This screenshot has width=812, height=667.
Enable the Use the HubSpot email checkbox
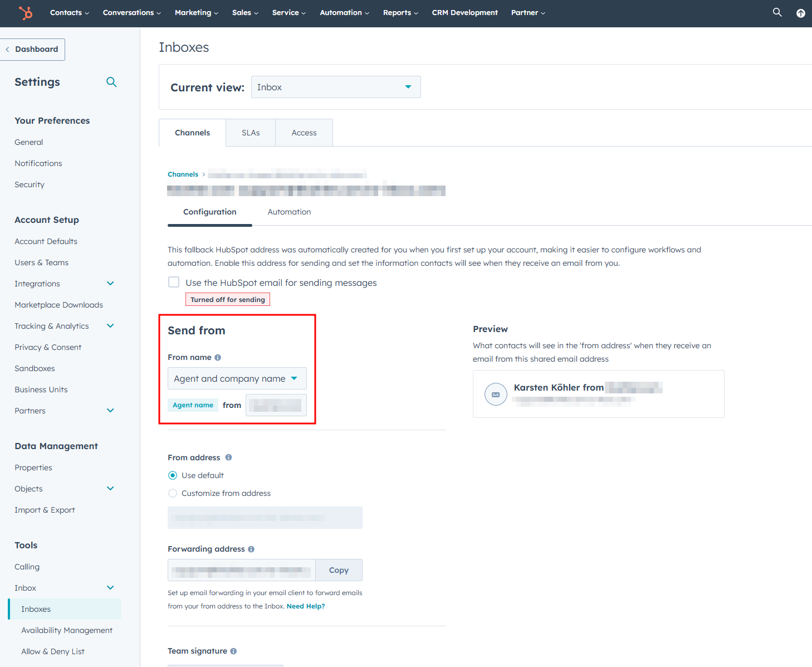173,282
